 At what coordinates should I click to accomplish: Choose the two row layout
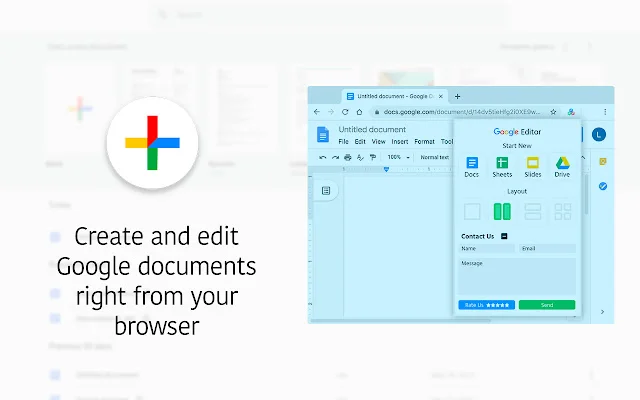(x=533, y=211)
